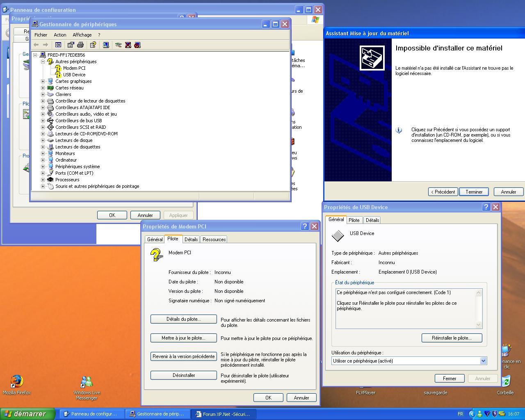The width and height of the screenshot is (525, 420).
Task: Click the Messenger tray icon in the taskbar
Action: (x=479, y=414)
